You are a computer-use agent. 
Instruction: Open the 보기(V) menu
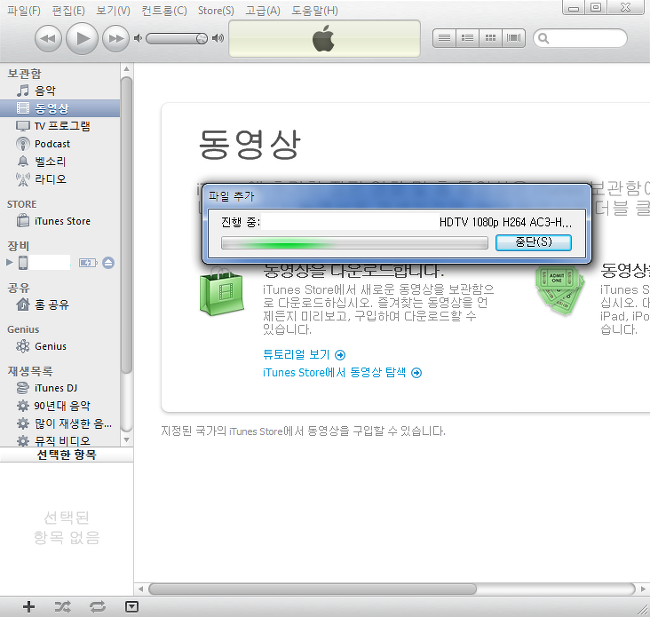[113, 10]
